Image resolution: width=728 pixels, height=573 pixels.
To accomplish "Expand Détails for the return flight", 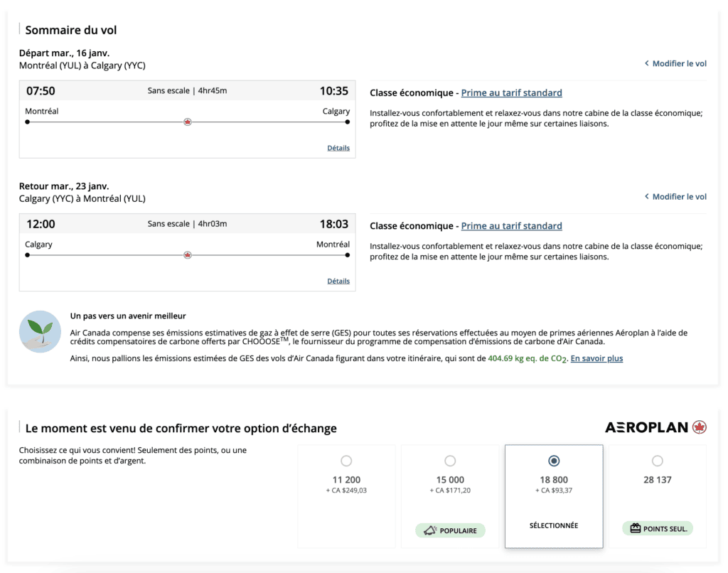I will 338,281.
